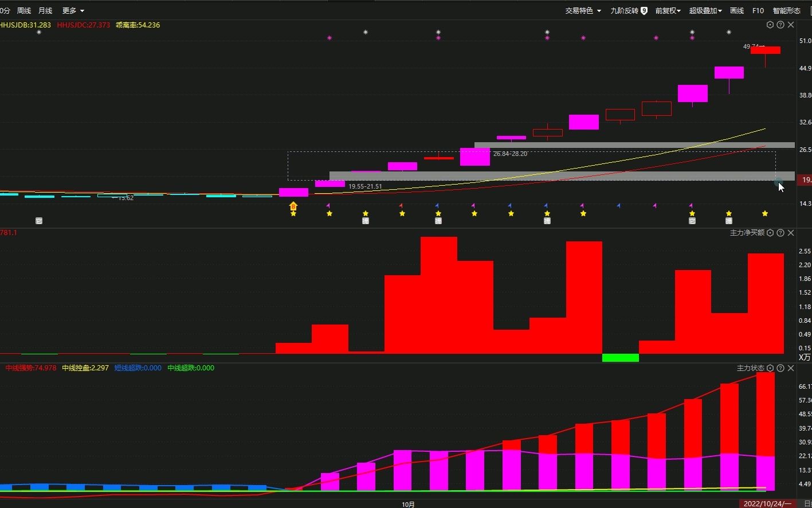The width and height of the screenshot is (812, 508).
Task: Open the 前复权 adjustment dropdown
Action: [668, 10]
